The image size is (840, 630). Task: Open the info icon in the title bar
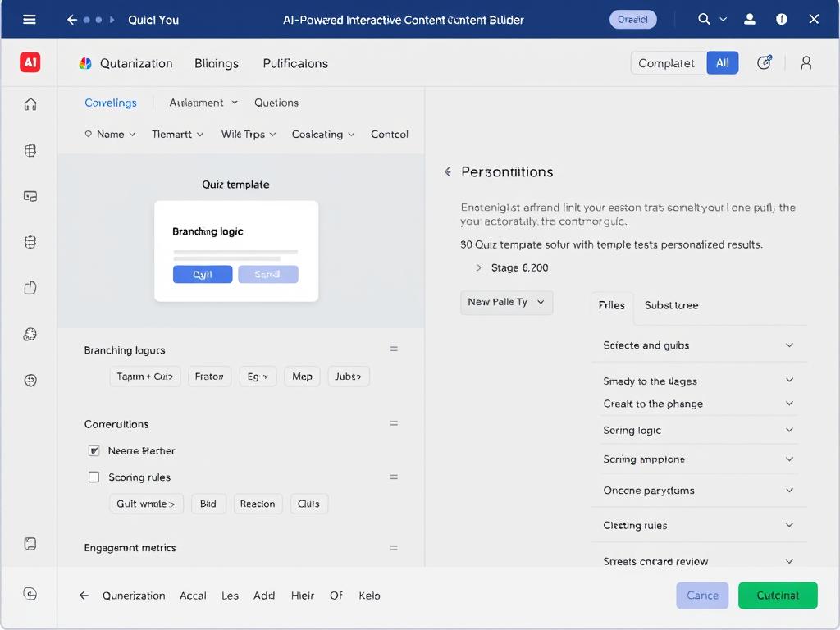point(781,19)
